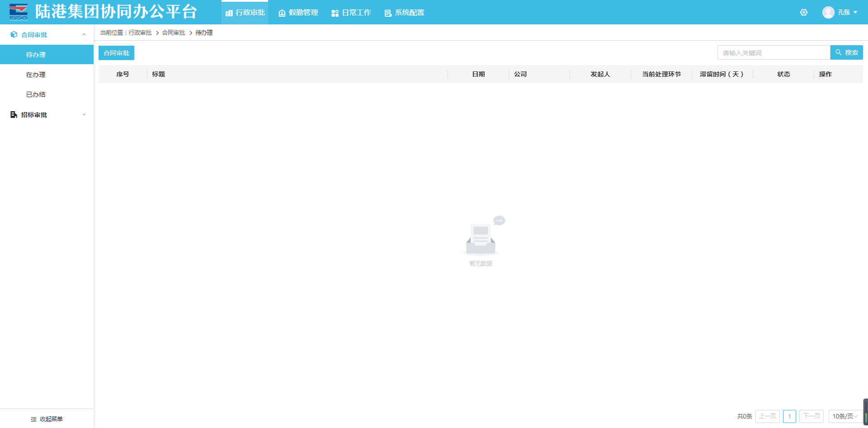
Task: Collapse the 合同审批 sidebar group chevron
Action: (84, 34)
